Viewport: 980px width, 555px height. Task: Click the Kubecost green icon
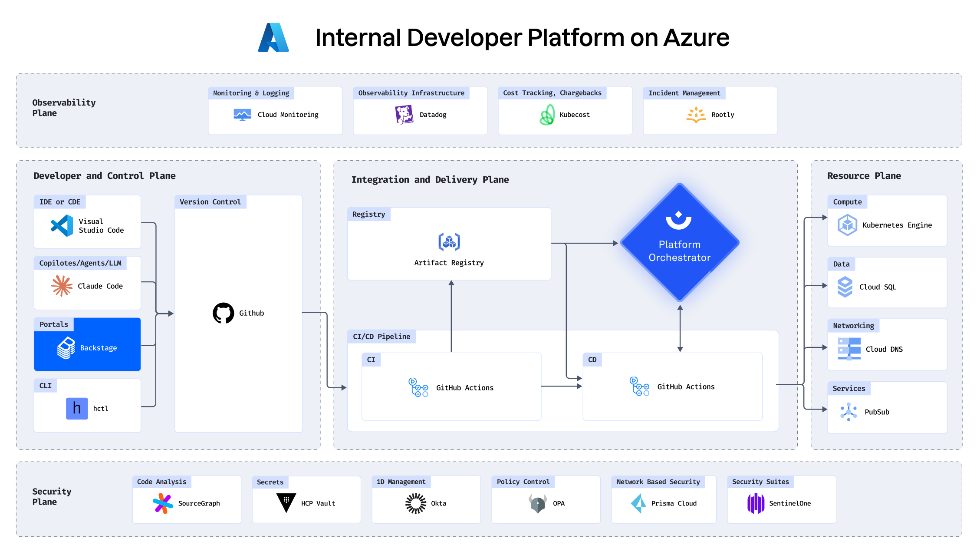[x=547, y=115]
